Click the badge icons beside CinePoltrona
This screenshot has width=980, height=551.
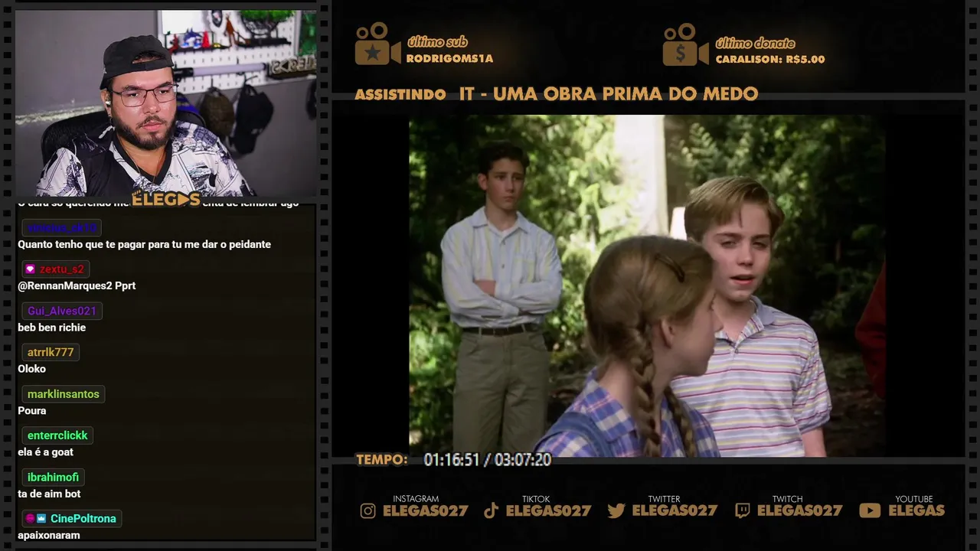pos(36,519)
